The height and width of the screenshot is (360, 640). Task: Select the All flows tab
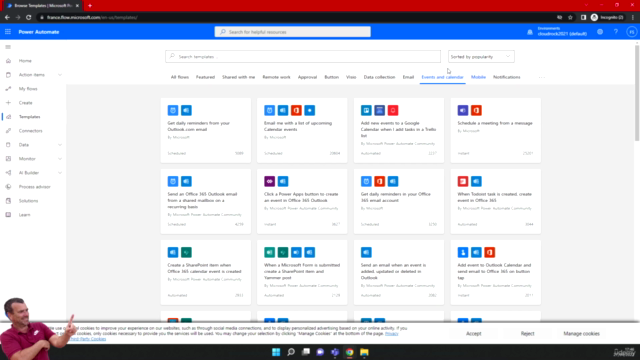pyautogui.click(x=180, y=77)
